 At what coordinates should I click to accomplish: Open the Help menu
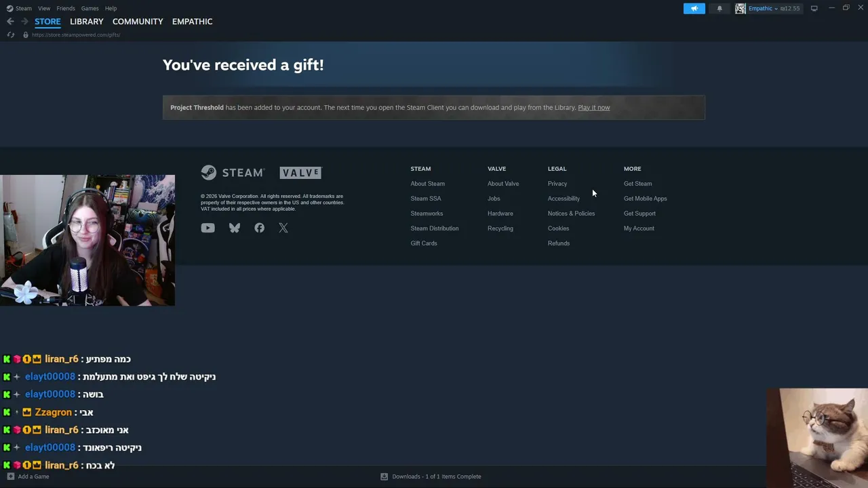click(111, 8)
